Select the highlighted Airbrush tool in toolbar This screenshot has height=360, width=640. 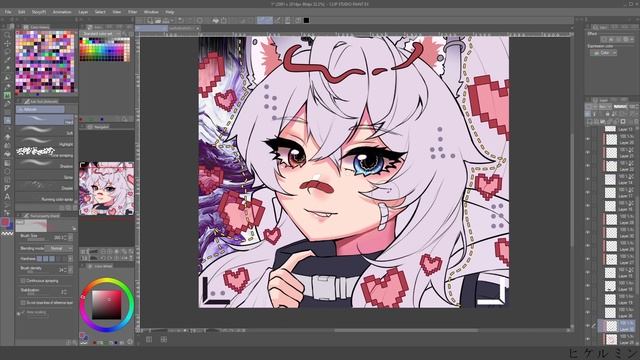pyautogui.click(x=7, y=120)
